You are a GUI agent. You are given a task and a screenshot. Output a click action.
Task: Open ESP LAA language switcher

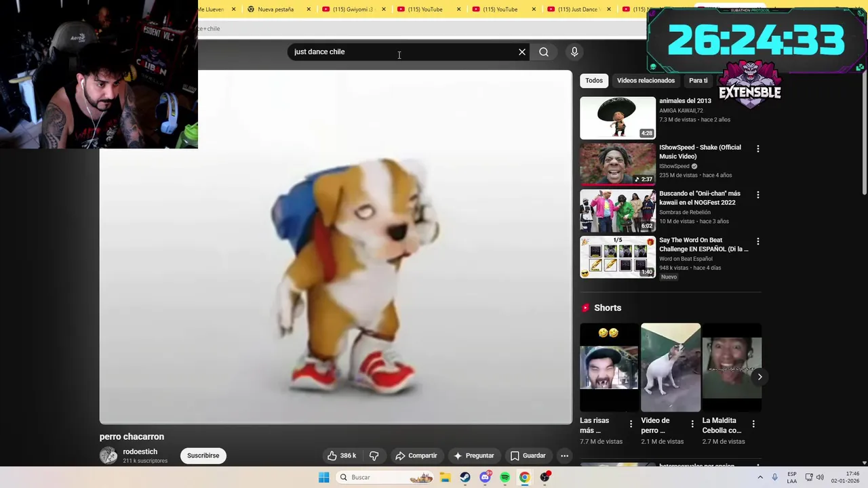tap(792, 477)
